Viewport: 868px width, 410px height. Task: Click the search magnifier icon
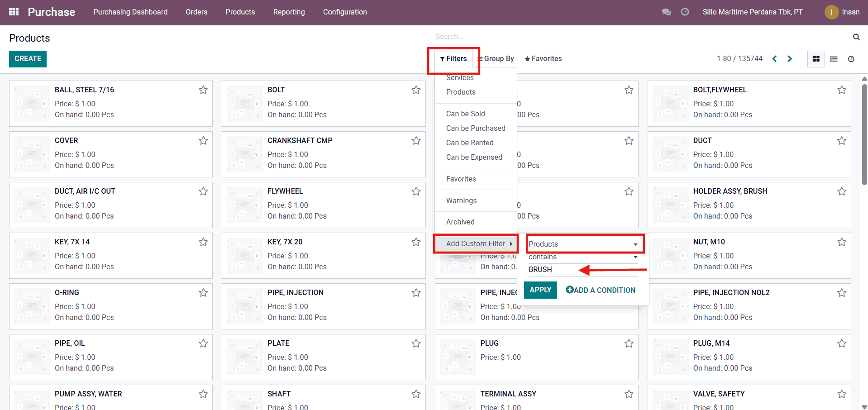tap(856, 37)
